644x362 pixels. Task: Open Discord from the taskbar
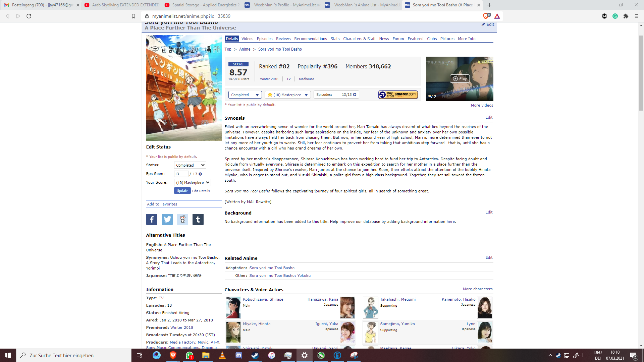tap(239, 355)
